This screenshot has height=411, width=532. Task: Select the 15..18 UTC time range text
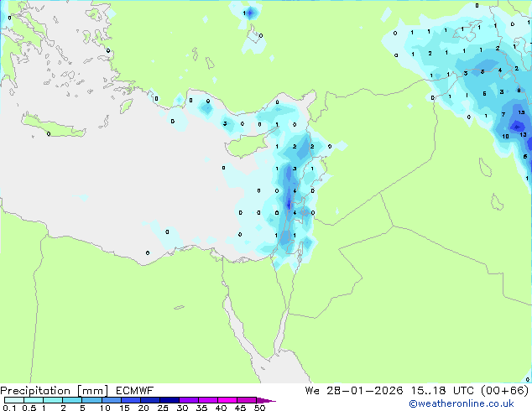pos(443,391)
